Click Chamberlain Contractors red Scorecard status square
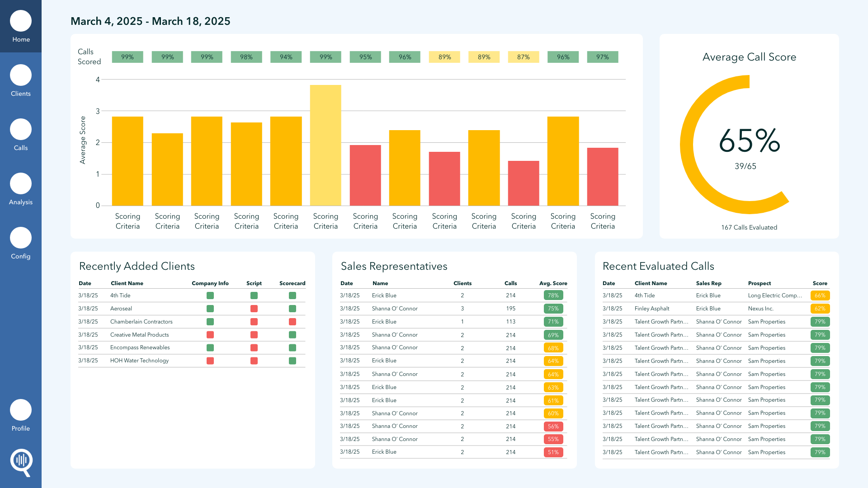 (x=292, y=322)
